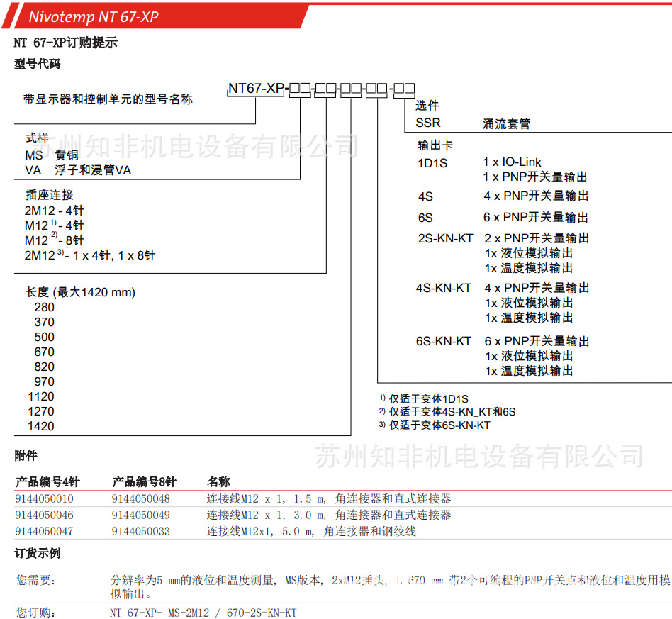
Task: Click footnote 3) 仅适于变体6S-KN-KT
Action: coord(435,425)
